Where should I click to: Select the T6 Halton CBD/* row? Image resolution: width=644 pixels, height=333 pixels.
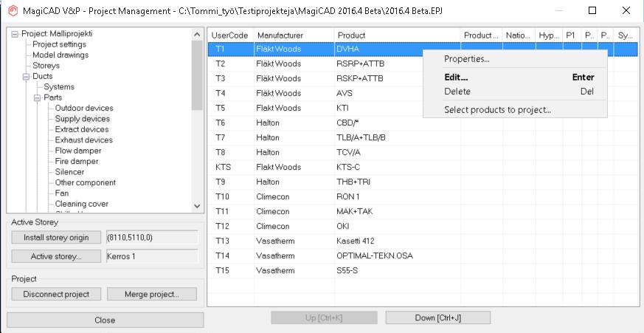[423, 123]
